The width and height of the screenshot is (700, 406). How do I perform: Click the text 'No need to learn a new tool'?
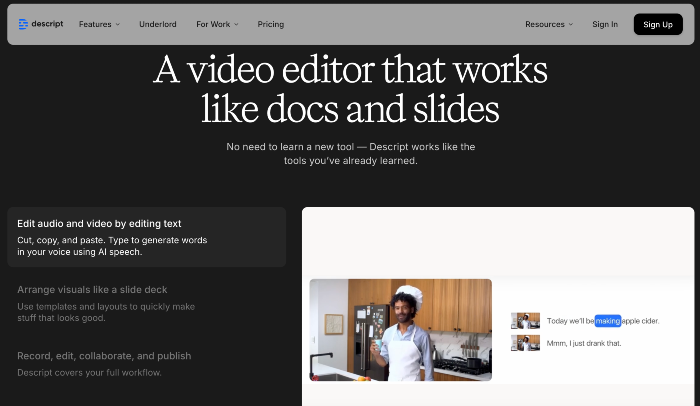point(290,146)
